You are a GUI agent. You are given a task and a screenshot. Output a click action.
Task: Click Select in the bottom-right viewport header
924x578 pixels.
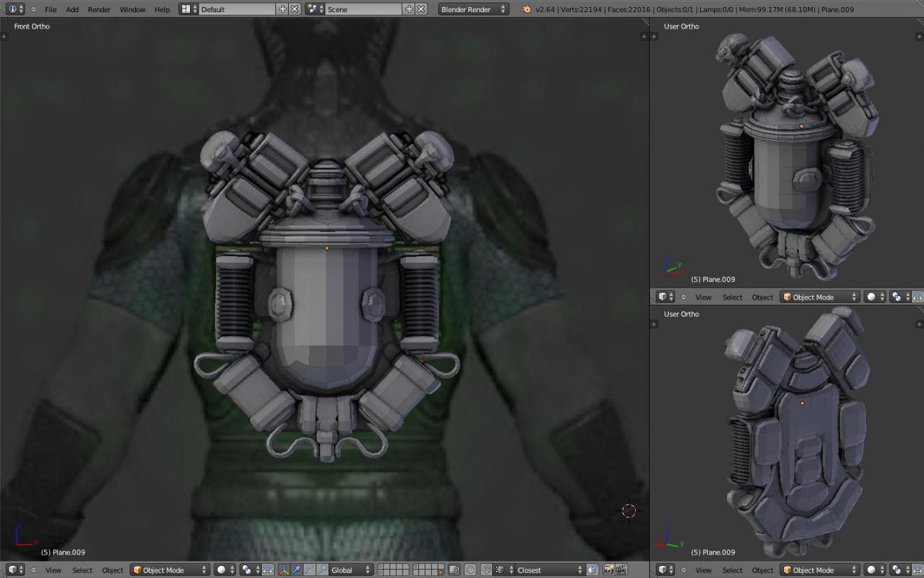[732, 570]
